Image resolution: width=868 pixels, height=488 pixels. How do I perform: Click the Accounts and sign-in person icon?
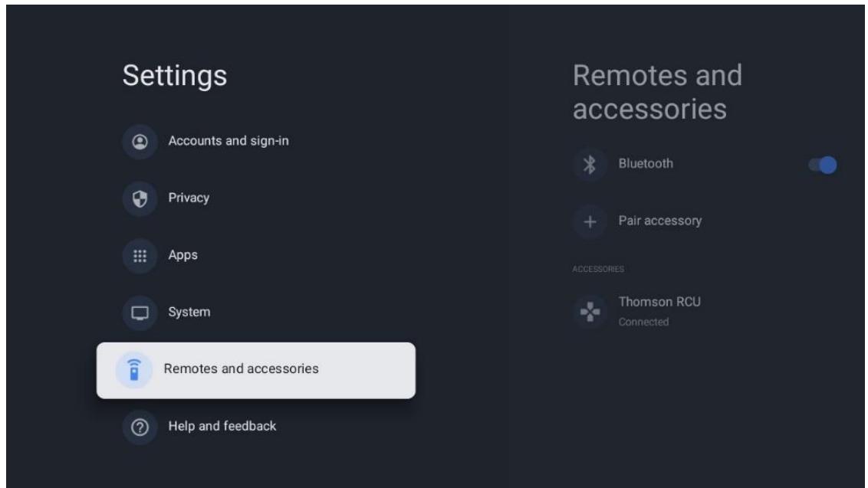click(140, 142)
